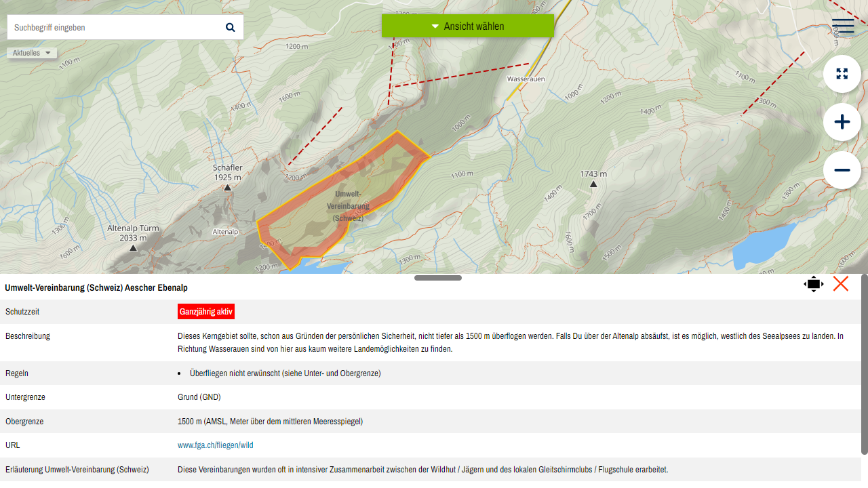Open the hamburger menu
This screenshot has height=488, width=868.
click(842, 26)
